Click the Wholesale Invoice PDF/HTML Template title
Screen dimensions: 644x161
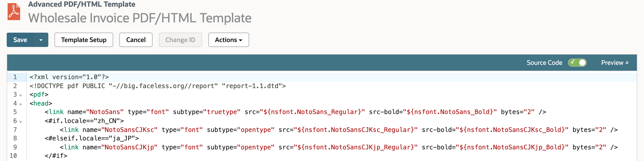point(140,18)
